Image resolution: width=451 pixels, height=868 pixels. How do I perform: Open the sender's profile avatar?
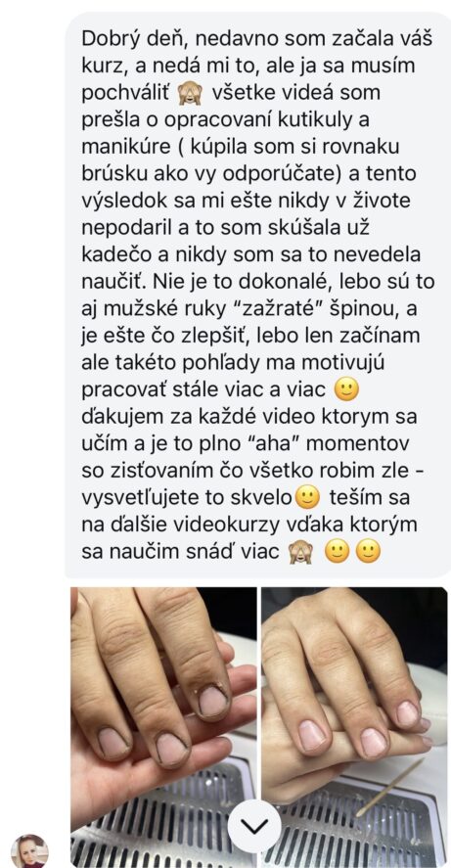coord(29,852)
